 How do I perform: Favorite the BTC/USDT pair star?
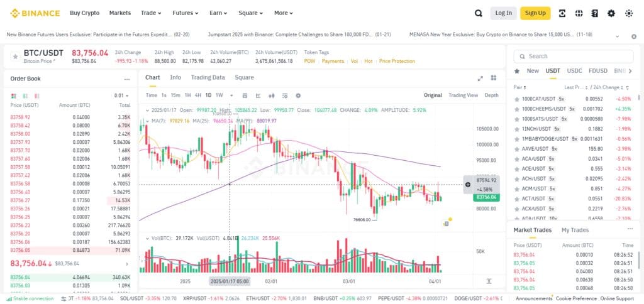tap(15, 57)
